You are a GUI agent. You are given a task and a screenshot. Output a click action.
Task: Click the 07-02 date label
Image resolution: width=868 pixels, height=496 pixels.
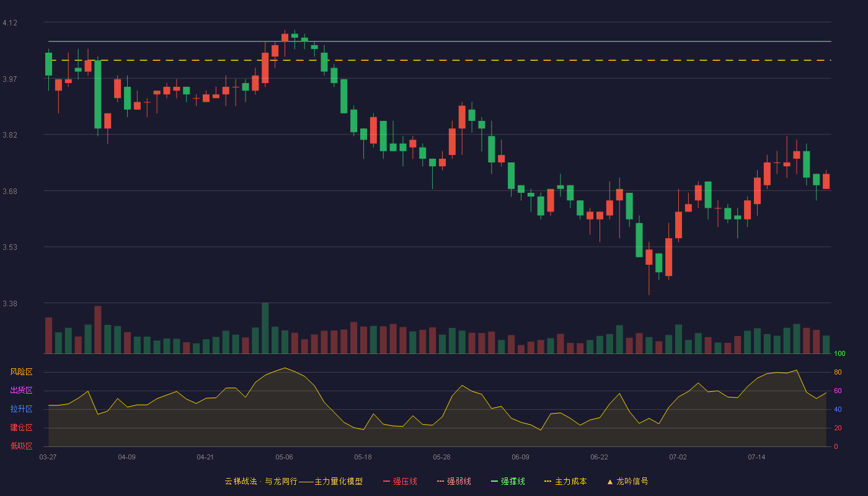point(678,457)
